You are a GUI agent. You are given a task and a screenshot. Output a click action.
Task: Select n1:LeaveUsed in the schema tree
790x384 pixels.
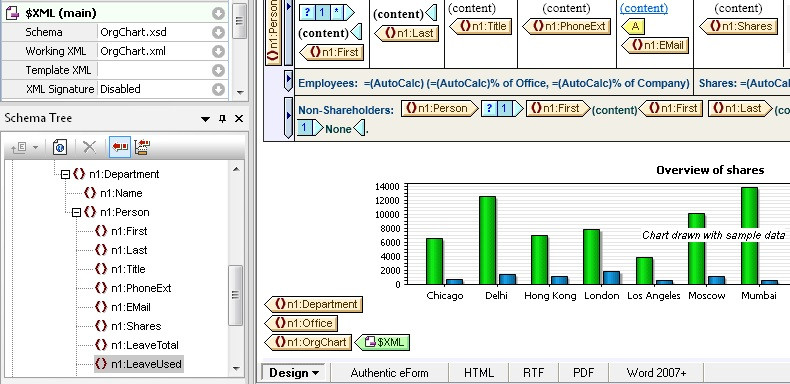139,364
